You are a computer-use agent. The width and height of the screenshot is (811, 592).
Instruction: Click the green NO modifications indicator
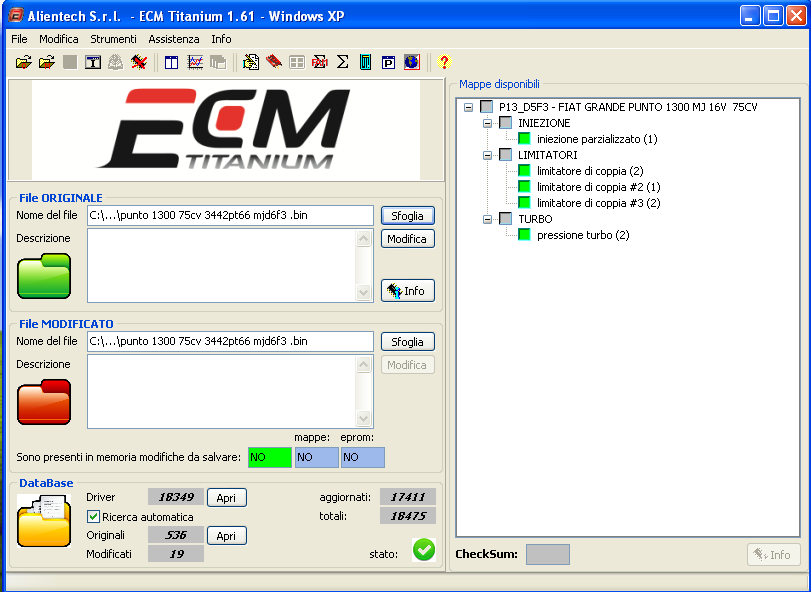click(x=269, y=458)
